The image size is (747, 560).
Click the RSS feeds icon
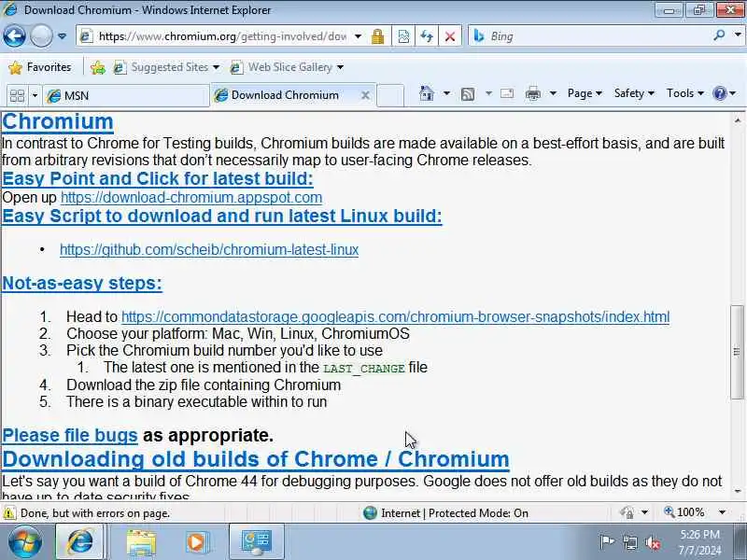[468, 94]
